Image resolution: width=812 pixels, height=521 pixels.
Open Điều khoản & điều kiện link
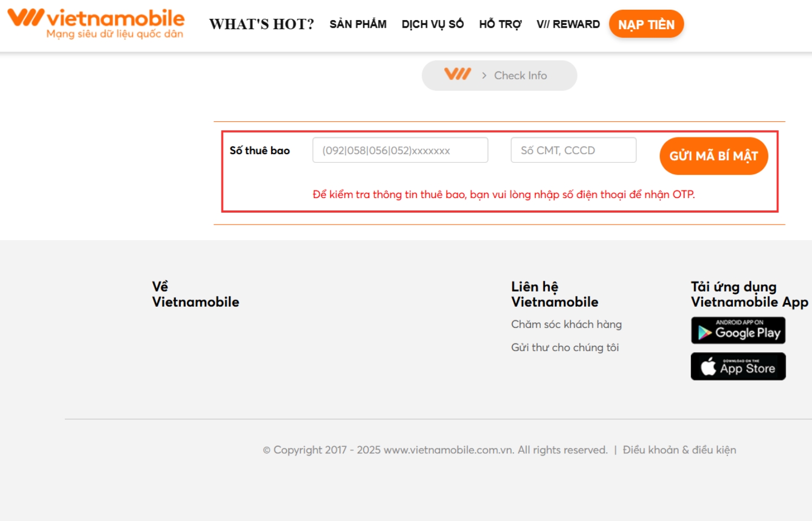679,450
